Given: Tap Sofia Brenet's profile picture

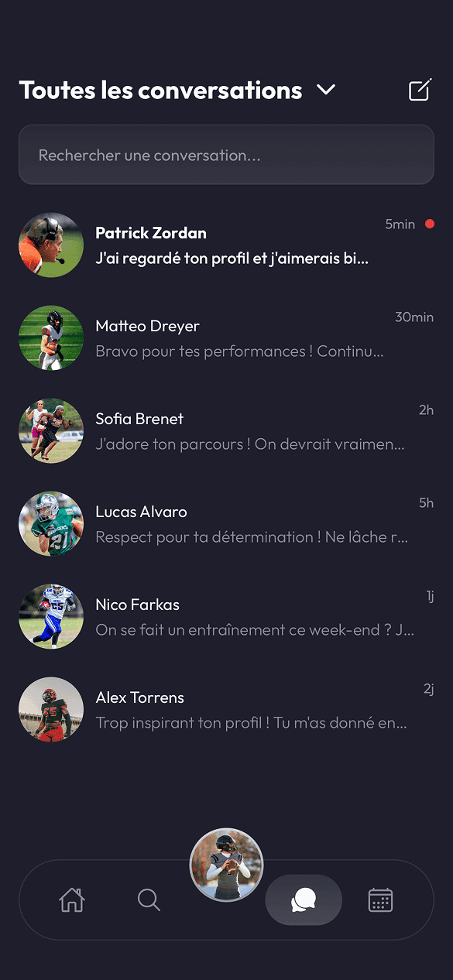Looking at the screenshot, I should click(x=50, y=430).
